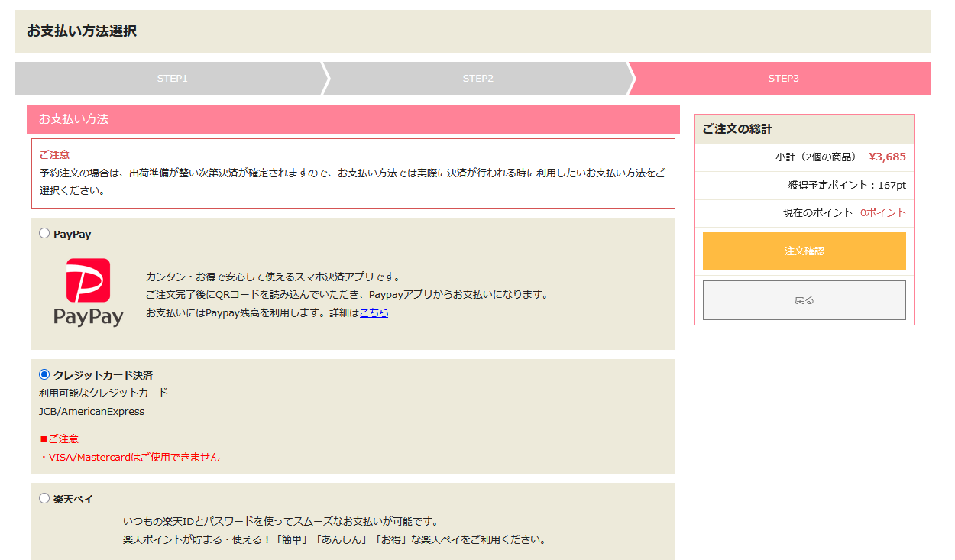The image size is (955, 560).
Task: Click the カンタン・お得で安心 PayPay description line
Action: coord(273,277)
